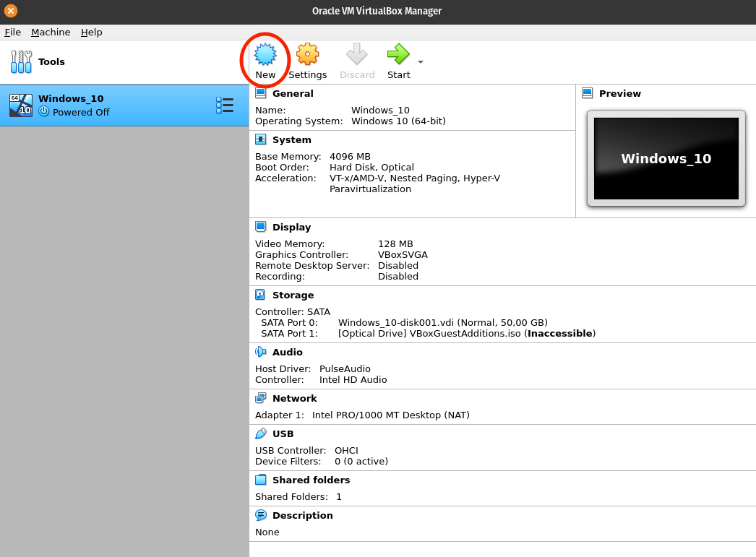Open the General section header link
756x557 pixels.
(293, 93)
